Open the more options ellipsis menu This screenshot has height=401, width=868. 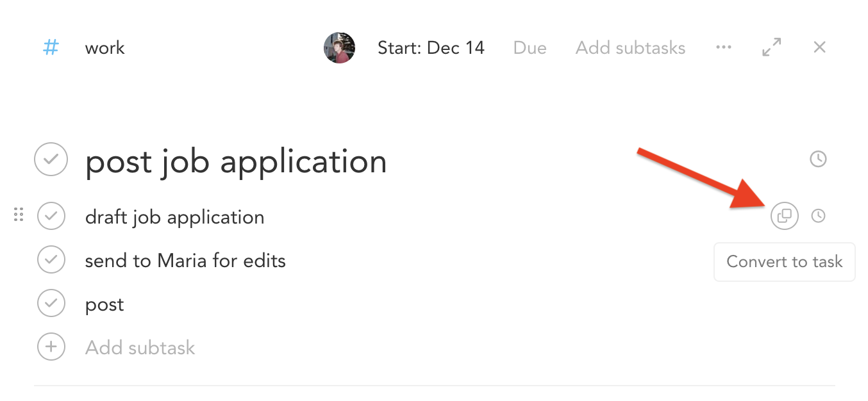click(x=724, y=47)
